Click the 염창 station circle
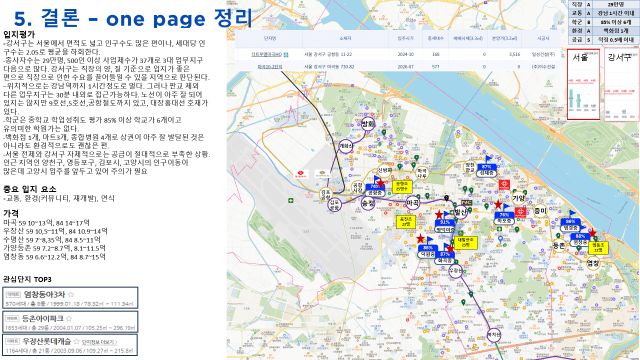 pos(593,264)
